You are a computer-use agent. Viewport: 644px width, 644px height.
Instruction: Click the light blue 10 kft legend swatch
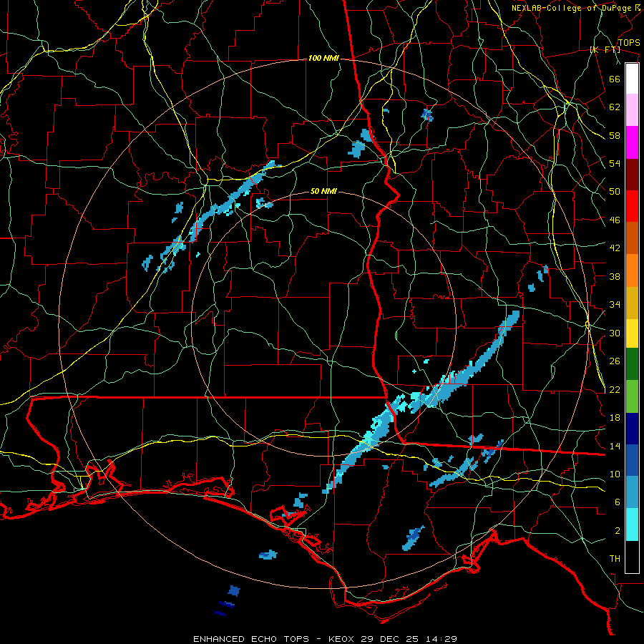(x=632, y=492)
